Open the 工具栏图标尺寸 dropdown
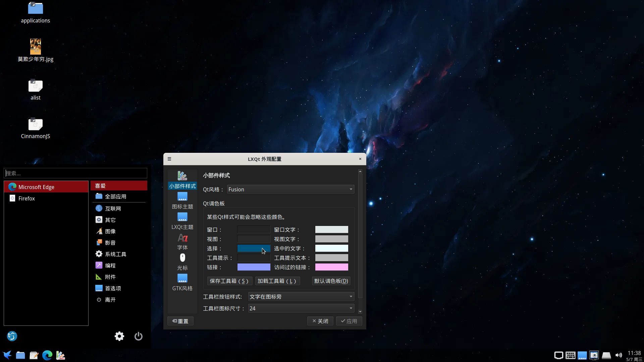The image size is (644, 362). coord(301,308)
